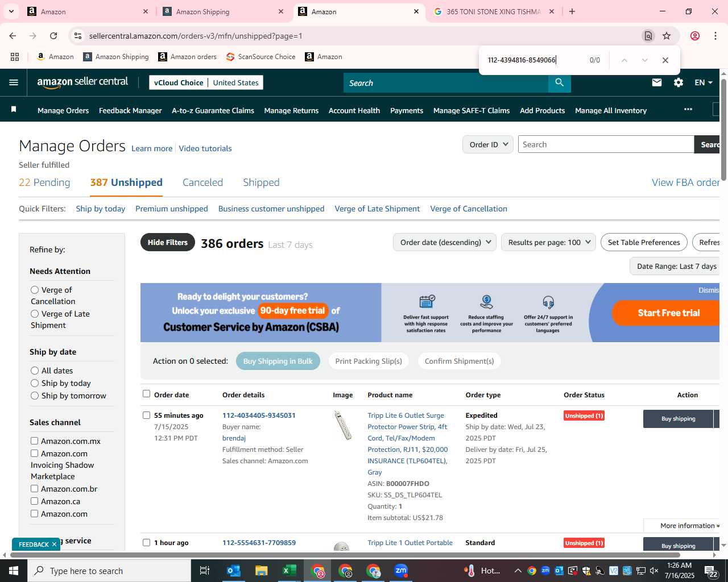Click Buy shipping for order 112-4034405-9345031

coord(678,419)
